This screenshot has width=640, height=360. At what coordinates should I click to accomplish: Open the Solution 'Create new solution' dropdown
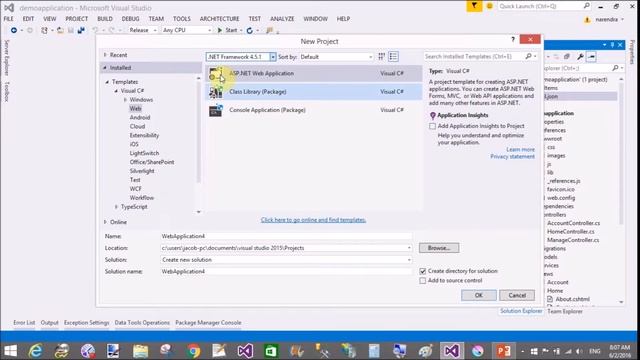point(409,260)
